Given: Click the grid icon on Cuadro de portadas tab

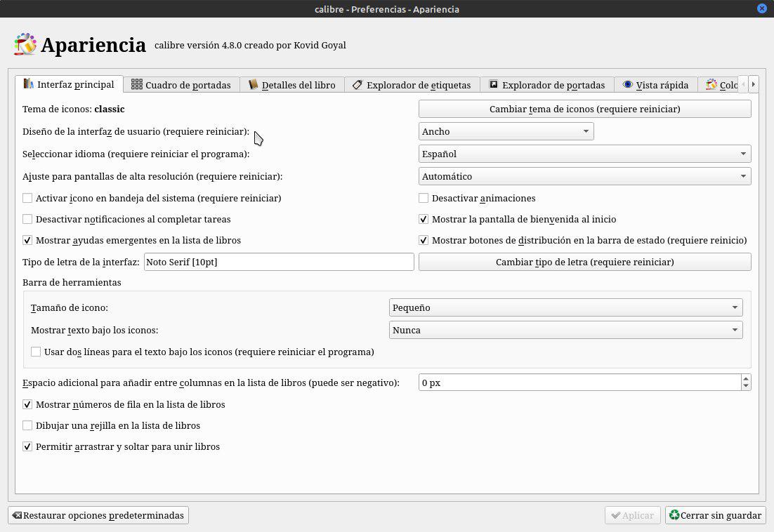Looking at the screenshot, I should coord(137,84).
